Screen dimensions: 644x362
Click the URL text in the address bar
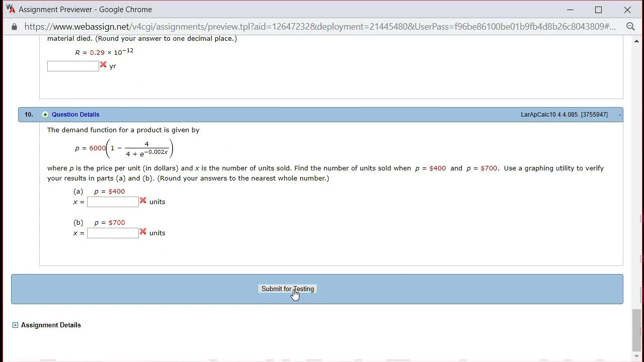tap(320, 27)
